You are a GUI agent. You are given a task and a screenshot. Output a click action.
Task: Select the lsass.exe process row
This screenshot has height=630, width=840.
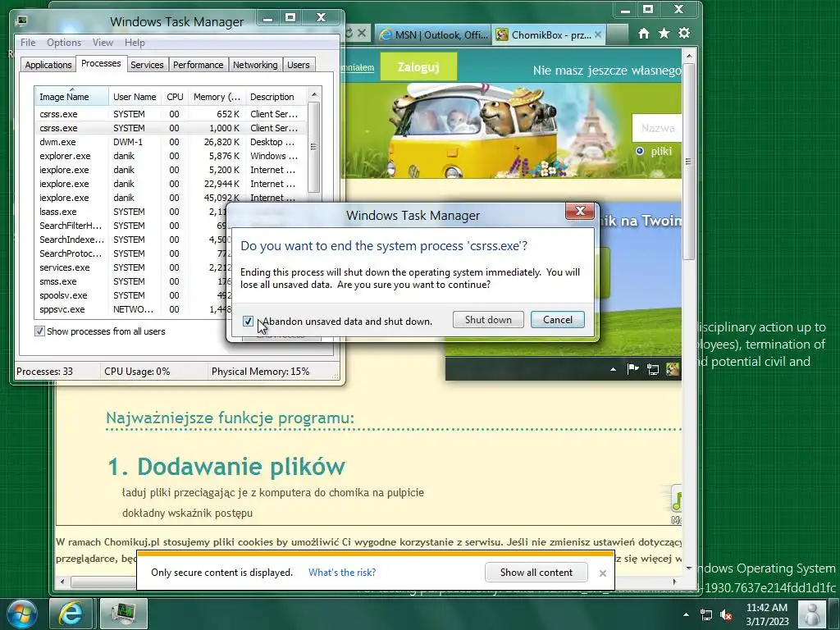tap(131, 212)
